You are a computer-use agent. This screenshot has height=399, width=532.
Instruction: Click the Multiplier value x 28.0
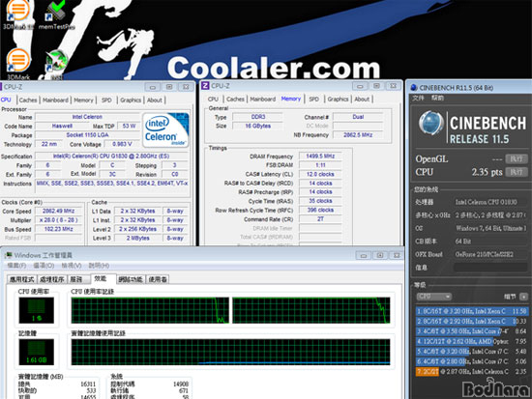[58, 220]
